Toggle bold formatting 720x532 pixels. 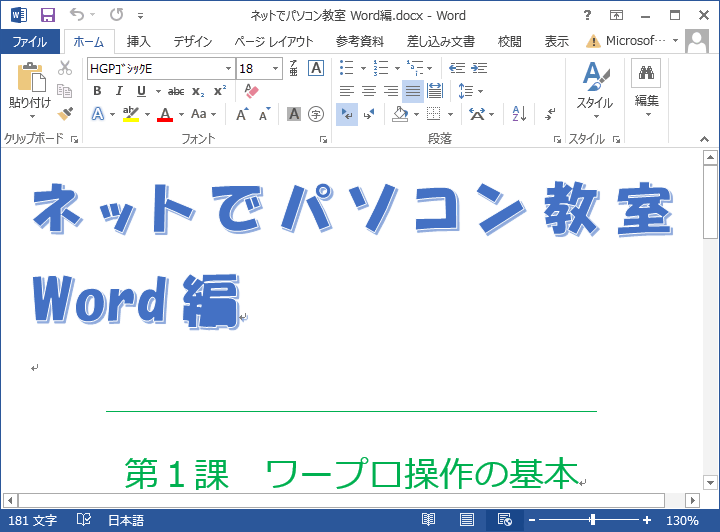pos(97,91)
